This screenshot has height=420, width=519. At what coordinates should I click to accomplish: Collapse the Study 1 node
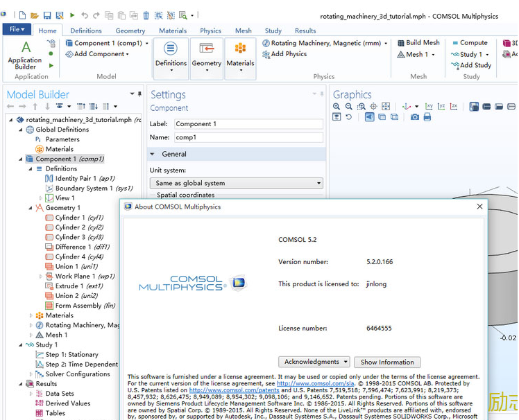[21, 345]
